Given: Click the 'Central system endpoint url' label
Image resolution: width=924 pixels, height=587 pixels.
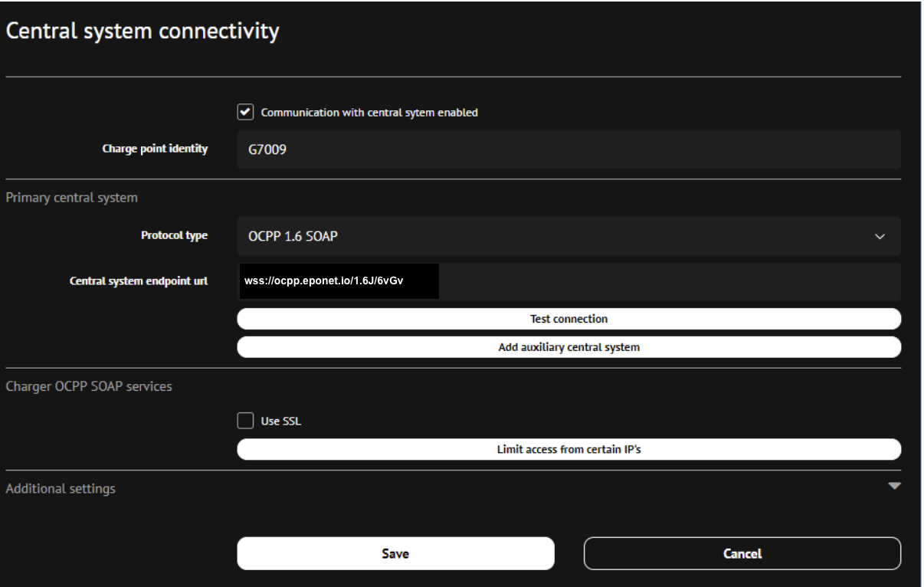Looking at the screenshot, I should [x=139, y=281].
